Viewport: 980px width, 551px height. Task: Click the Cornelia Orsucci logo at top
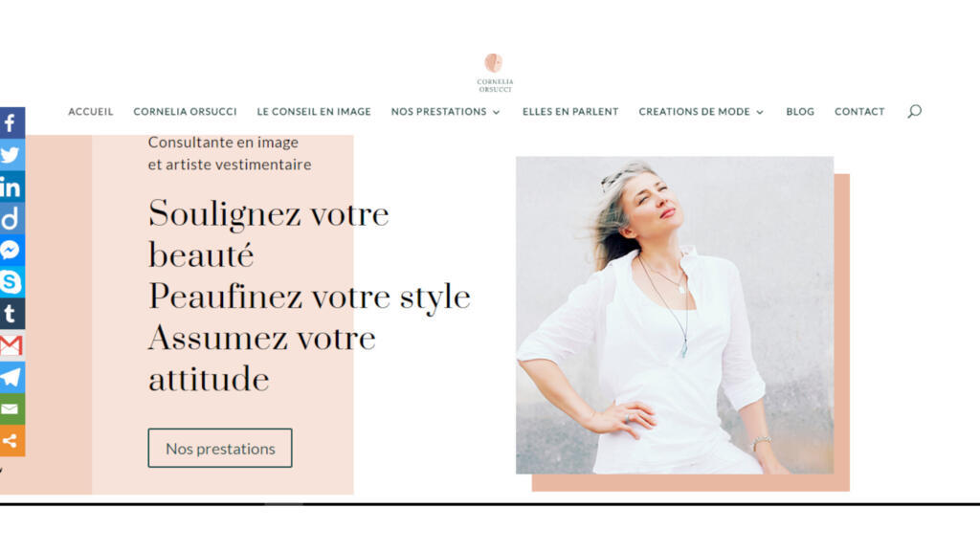[x=495, y=73]
